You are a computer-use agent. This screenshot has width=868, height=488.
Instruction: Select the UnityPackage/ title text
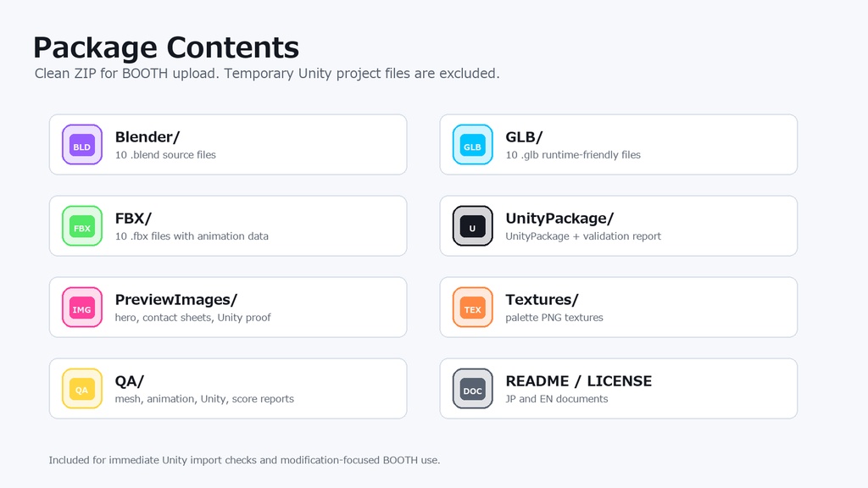tap(559, 219)
